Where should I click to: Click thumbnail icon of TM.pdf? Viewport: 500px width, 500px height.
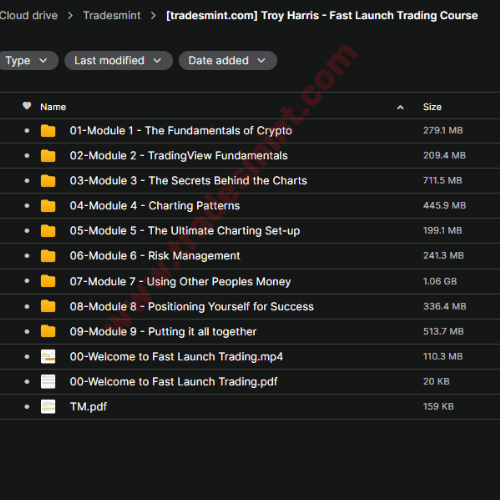pos(48,406)
